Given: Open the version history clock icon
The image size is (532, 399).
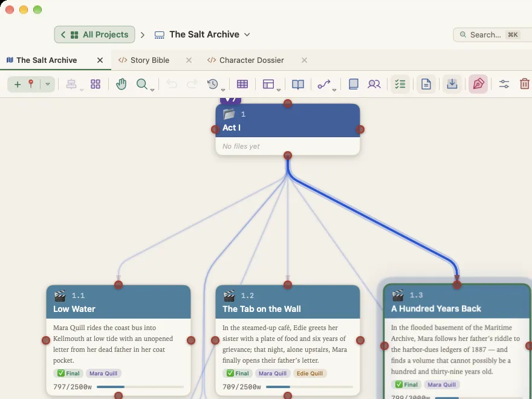Looking at the screenshot, I should 213,84.
